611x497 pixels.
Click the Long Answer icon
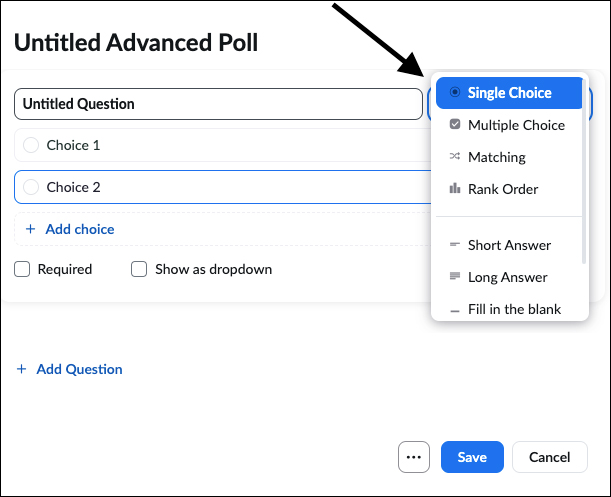(455, 277)
